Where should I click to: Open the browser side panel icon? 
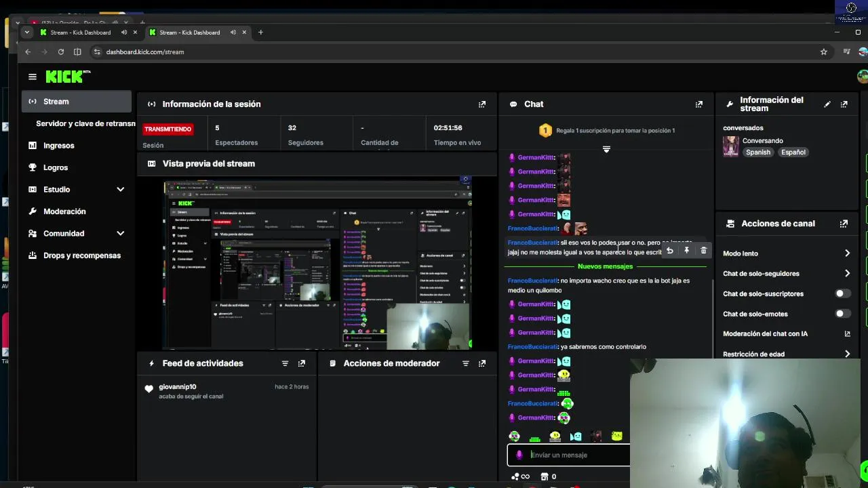tap(77, 52)
